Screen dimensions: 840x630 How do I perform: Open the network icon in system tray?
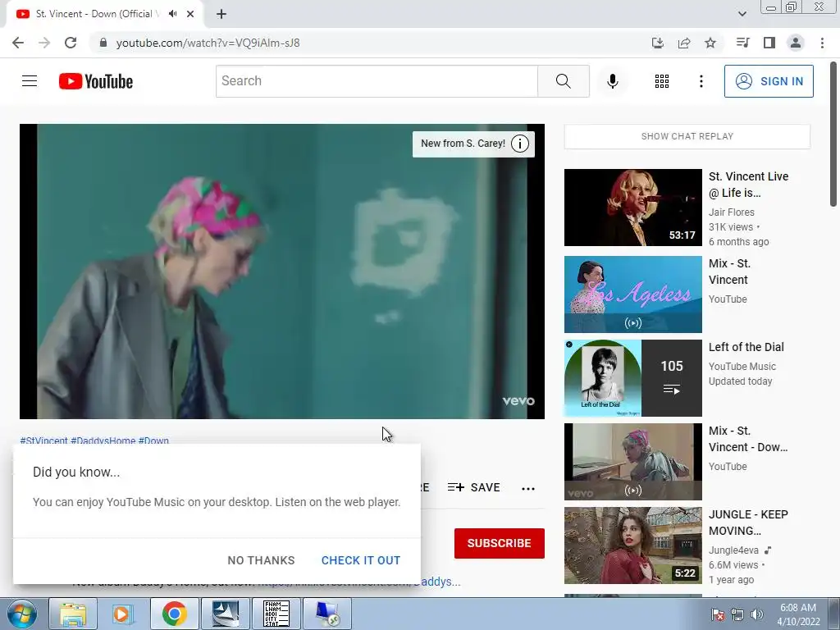tap(737, 614)
